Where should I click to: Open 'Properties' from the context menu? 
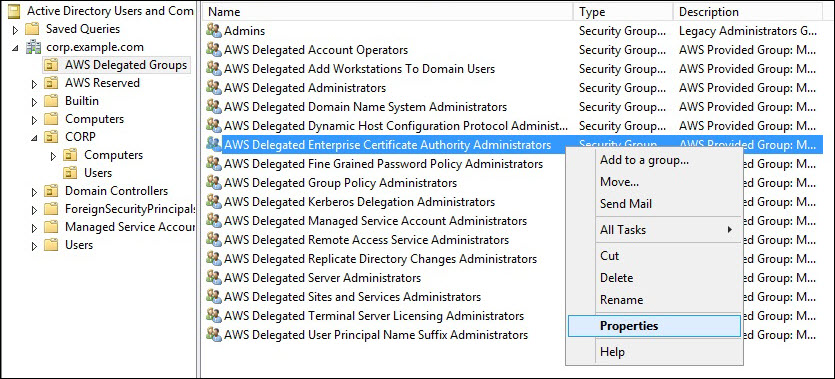pos(654,326)
